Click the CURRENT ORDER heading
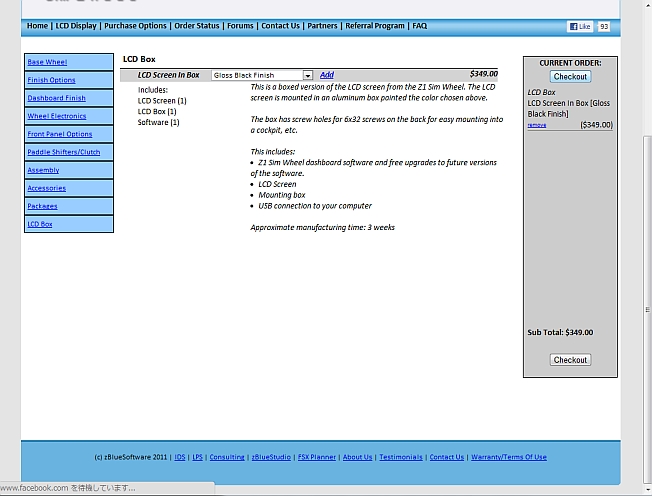 coord(570,63)
